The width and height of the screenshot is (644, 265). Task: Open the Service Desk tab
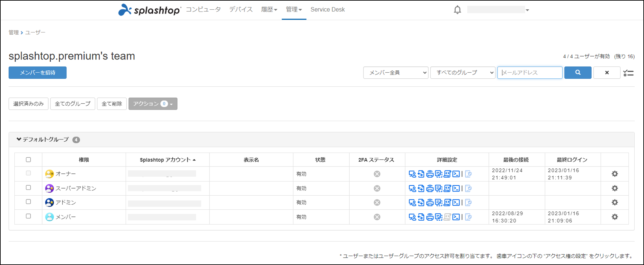click(327, 10)
